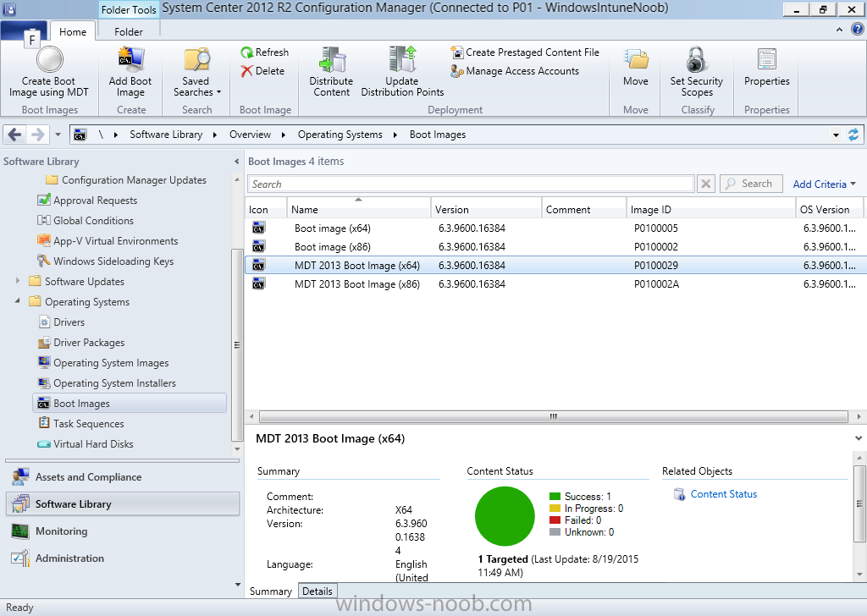
Task: Open the Content Status link
Action: pos(723,494)
